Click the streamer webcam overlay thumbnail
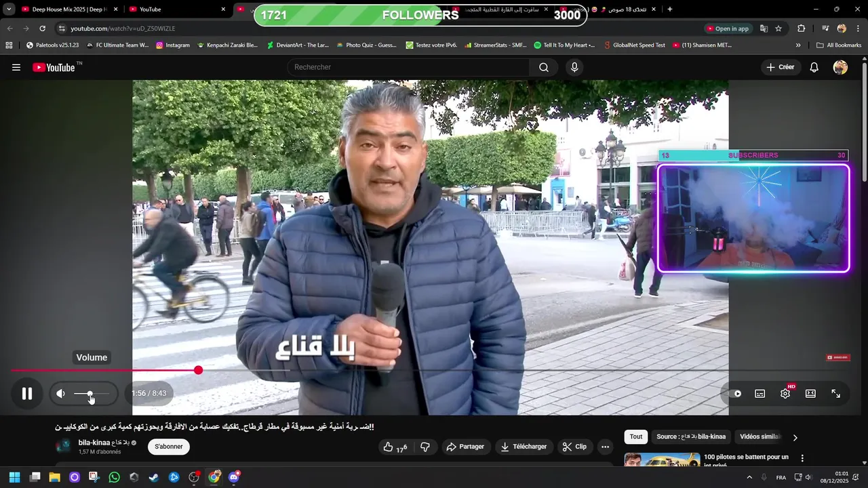Image resolution: width=868 pixels, height=488 pixels. coord(753,218)
